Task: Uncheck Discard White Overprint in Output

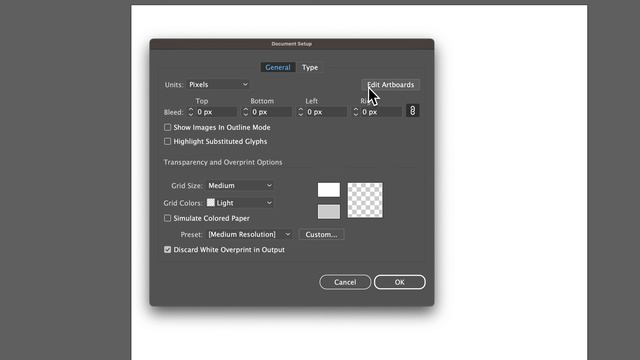Action: click(167, 249)
